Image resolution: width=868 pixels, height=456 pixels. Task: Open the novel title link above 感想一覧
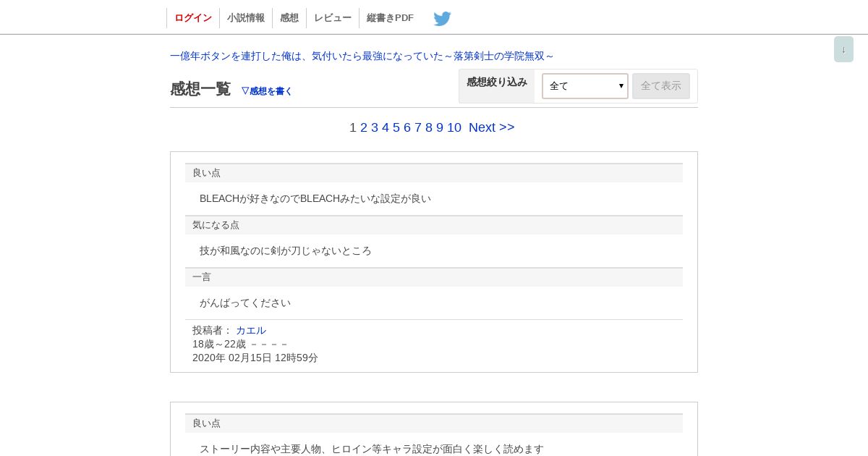point(362,56)
